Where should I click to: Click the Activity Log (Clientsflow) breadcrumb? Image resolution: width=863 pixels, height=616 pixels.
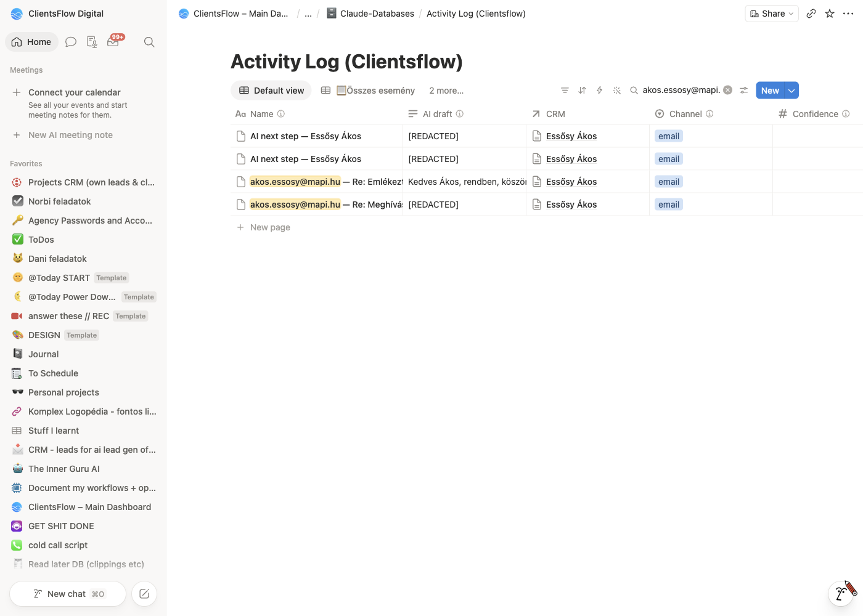[476, 14]
